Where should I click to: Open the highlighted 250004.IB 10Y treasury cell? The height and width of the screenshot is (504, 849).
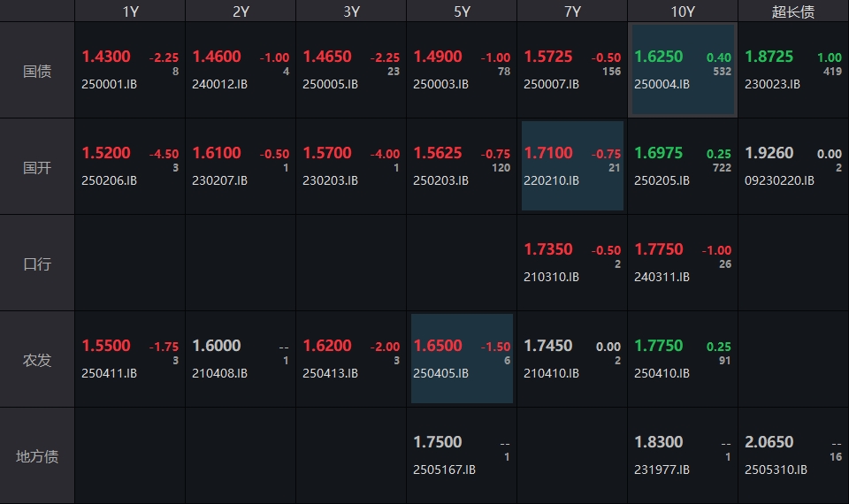pos(683,70)
